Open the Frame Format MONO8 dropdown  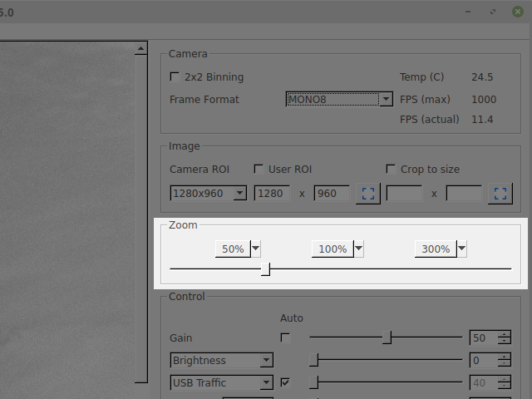(x=339, y=99)
